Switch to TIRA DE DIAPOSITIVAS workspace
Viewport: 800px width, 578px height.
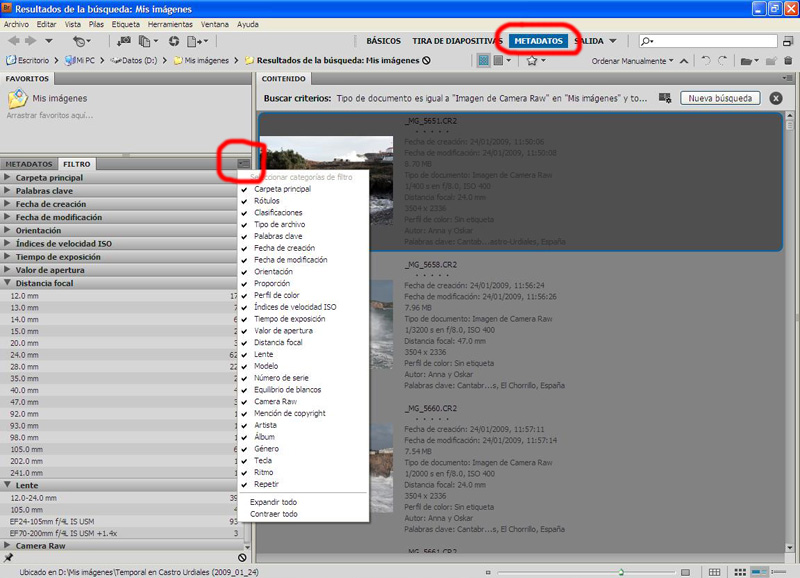pyautogui.click(x=457, y=41)
